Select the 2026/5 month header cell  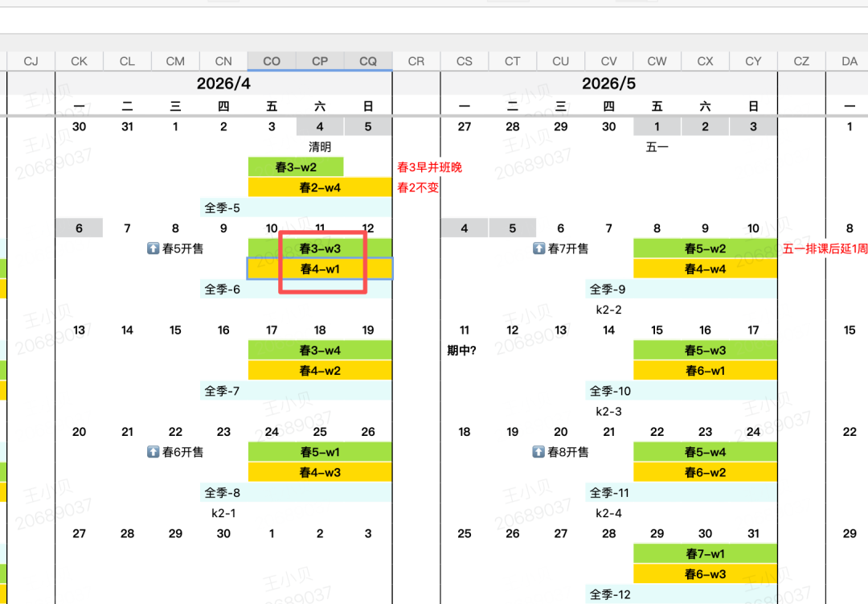pos(608,84)
